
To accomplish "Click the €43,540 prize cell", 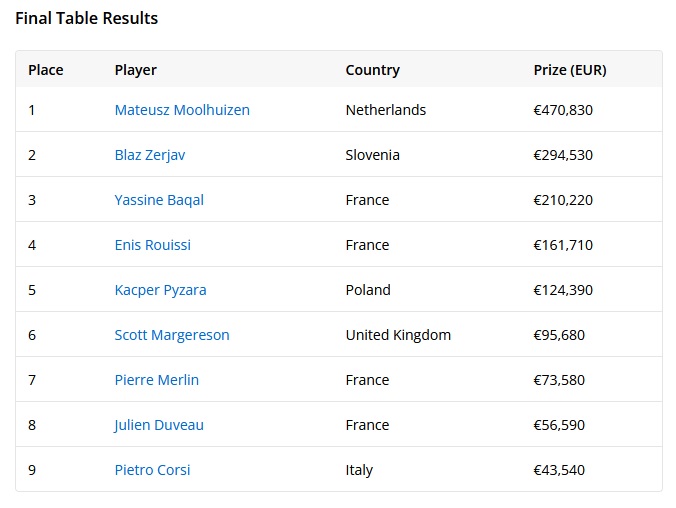I will click(x=559, y=470).
